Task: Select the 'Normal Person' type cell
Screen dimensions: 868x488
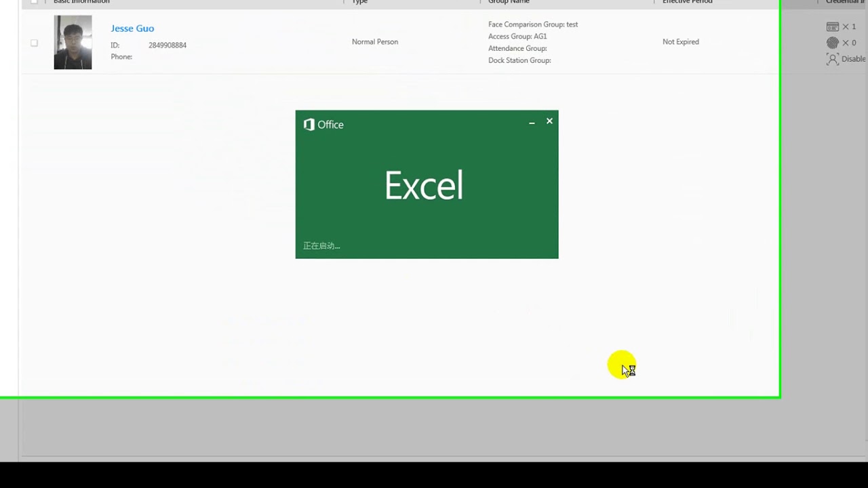Action: (375, 42)
